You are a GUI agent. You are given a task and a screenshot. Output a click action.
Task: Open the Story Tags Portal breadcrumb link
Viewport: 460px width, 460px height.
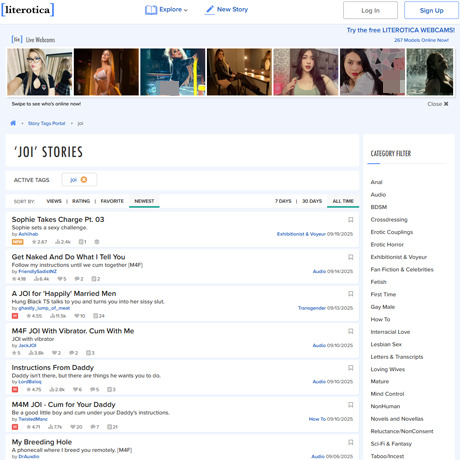[x=46, y=123]
